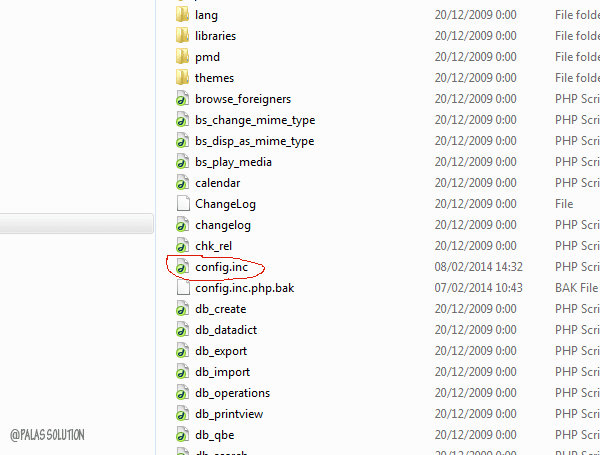600x455 pixels.
Task: Select the circled config.inc file icon
Action: click(x=183, y=267)
